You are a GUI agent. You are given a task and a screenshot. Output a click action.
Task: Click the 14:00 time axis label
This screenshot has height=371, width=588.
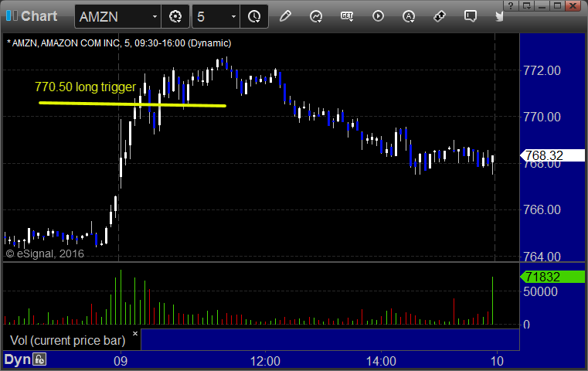tap(381, 361)
